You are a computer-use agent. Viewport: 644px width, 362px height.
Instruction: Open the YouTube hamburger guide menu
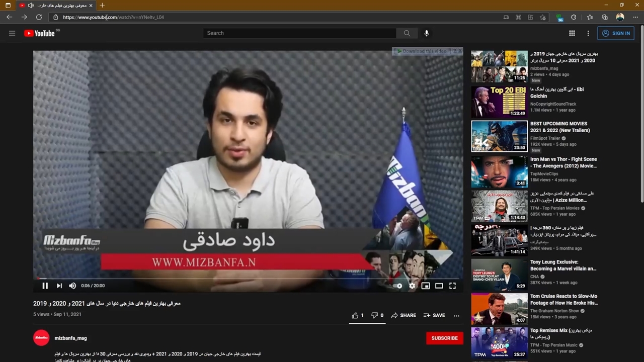point(12,33)
